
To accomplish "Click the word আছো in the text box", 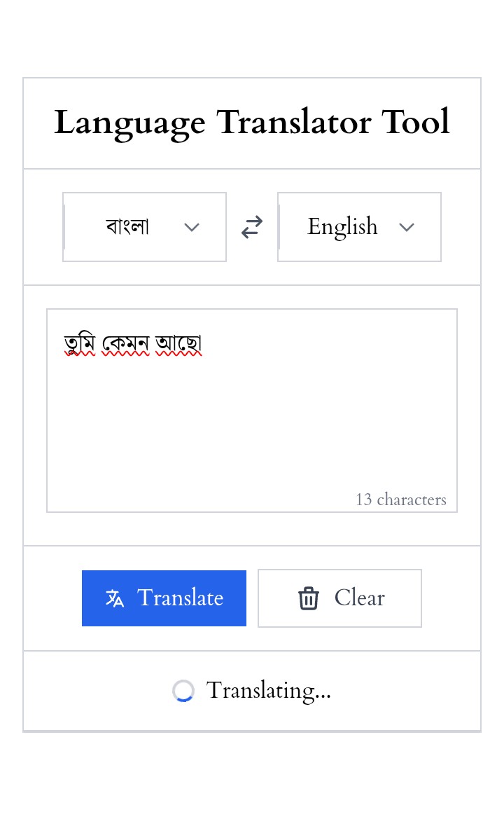I will [x=178, y=344].
